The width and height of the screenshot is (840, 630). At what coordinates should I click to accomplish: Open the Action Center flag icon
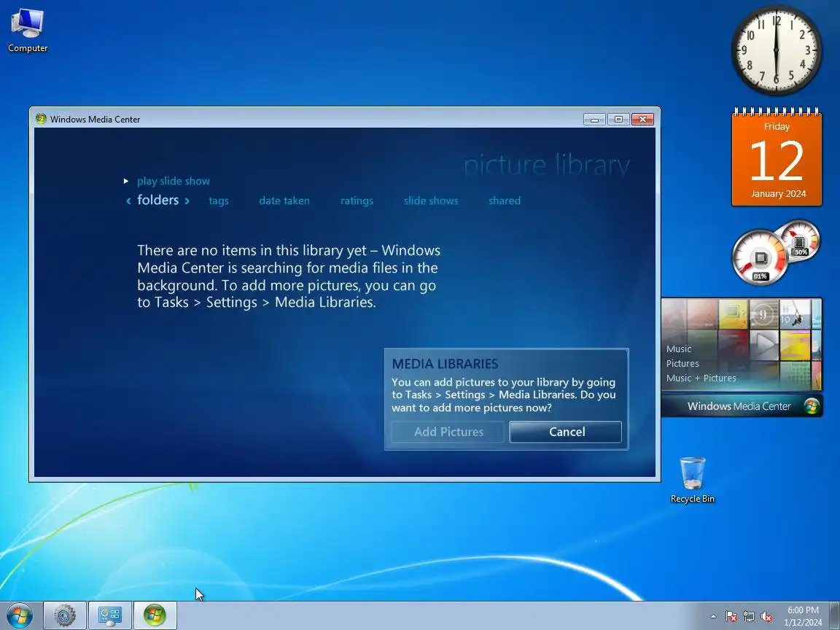(x=731, y=617)
